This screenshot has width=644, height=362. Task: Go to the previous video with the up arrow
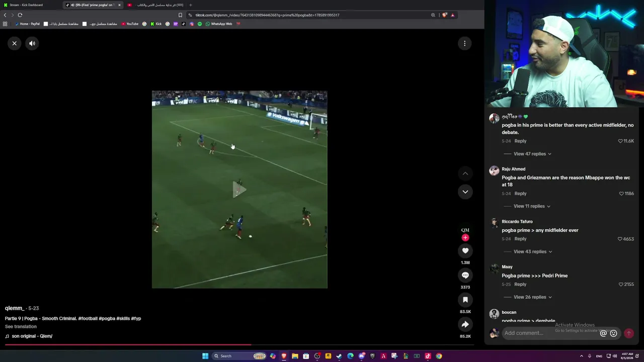pyautogui.click(x=465, y=173)
